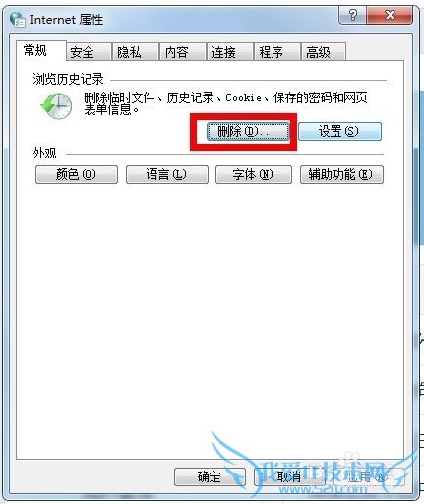Click the browsing history clock icon
Viewport: 424px width, 504px height.
tap(56, 105)
